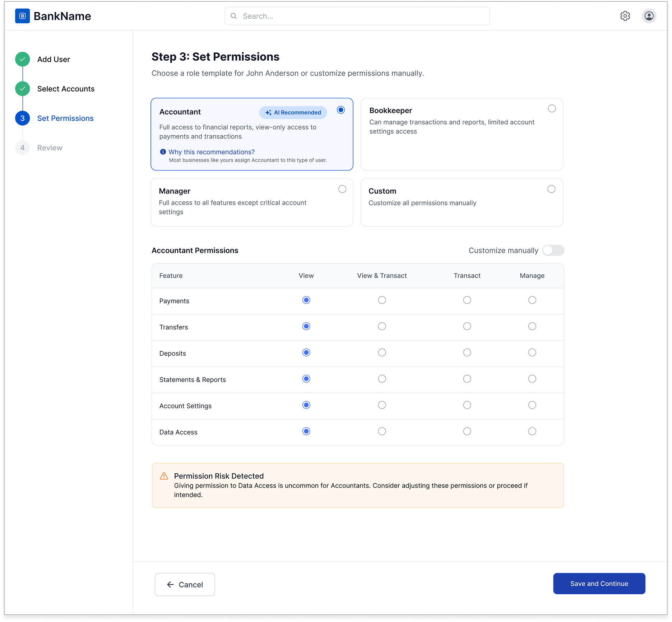The image size is (672, 622).
Task: Toggle the Customize manually switch
Action: 553,251
